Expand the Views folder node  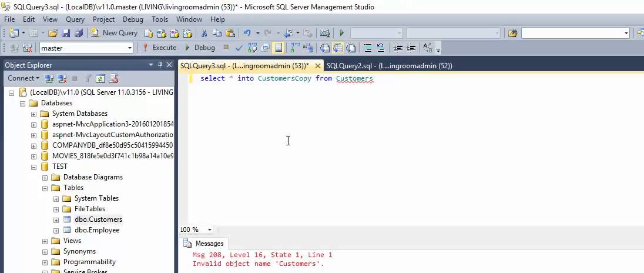click(x=45, y=241)
